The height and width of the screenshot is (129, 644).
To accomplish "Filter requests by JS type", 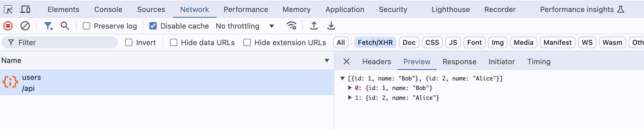I will point(453,42).
